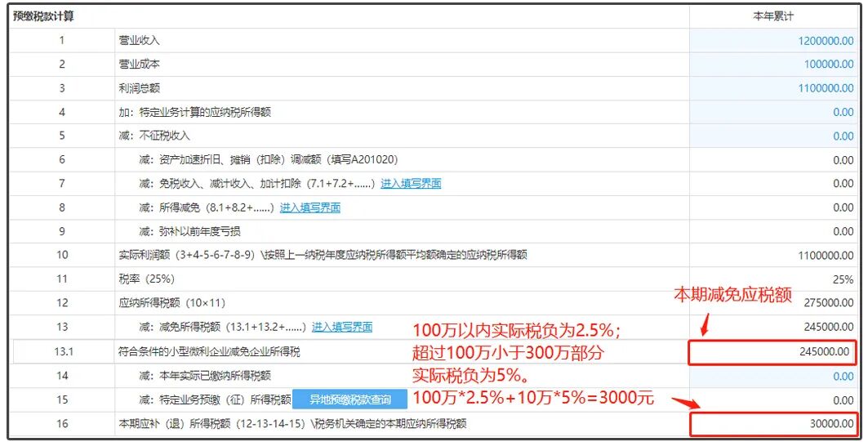Open fill-in link on row 13 减免所得税额
This screenshot has width=868, height=442.
point(342,327)
